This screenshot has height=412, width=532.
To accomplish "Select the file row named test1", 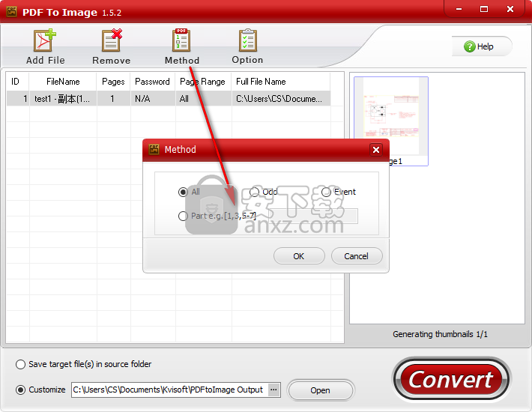I will 169,99.
